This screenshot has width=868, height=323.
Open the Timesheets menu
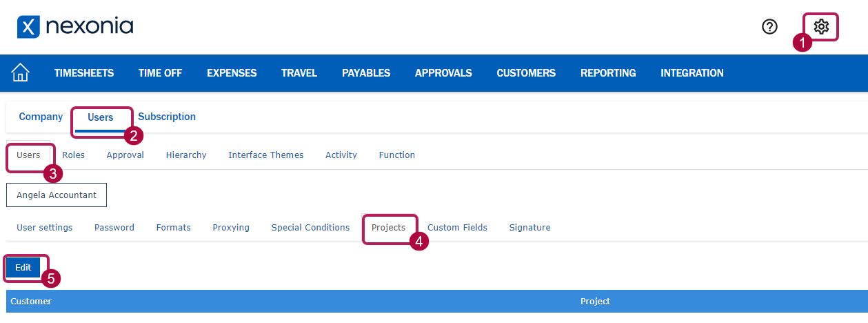tap(84, 73)
